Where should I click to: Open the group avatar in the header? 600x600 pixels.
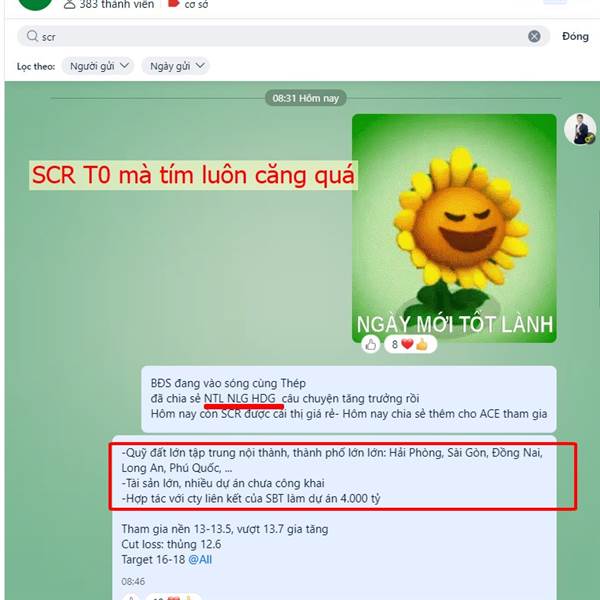(35, 4)
